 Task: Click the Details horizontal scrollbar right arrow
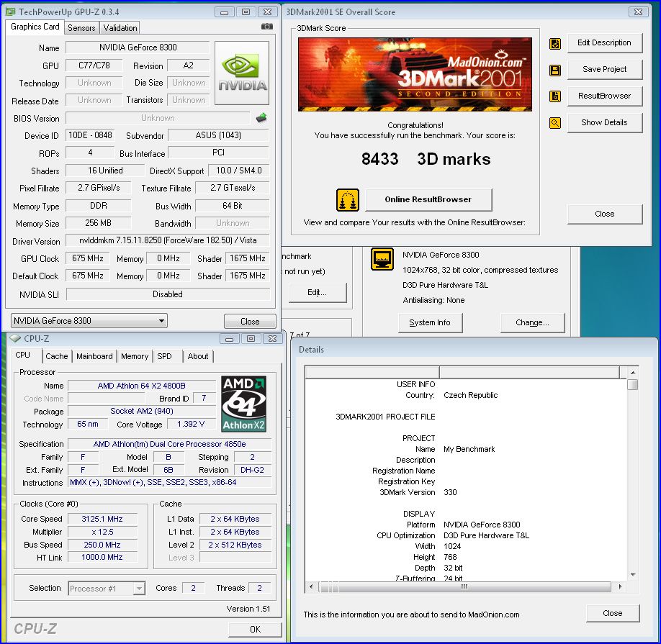pos(620,586)
